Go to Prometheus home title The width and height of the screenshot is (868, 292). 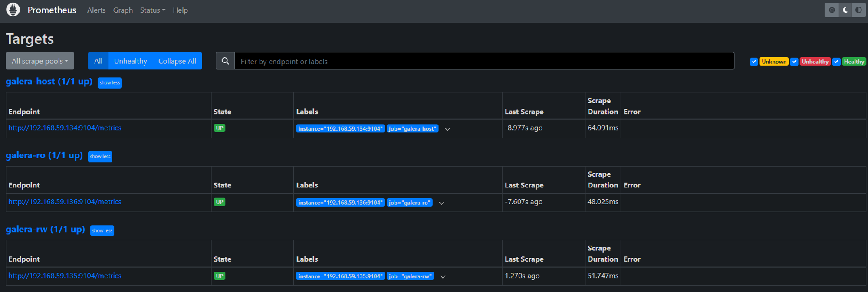52,10
